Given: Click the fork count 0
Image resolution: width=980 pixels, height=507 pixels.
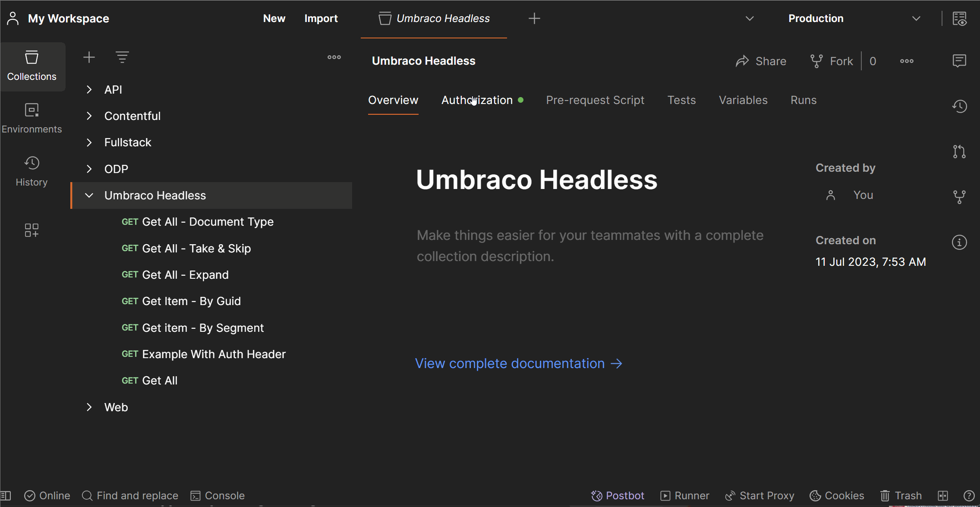Looking at the screenshot, I should click(x=873, y=61).
